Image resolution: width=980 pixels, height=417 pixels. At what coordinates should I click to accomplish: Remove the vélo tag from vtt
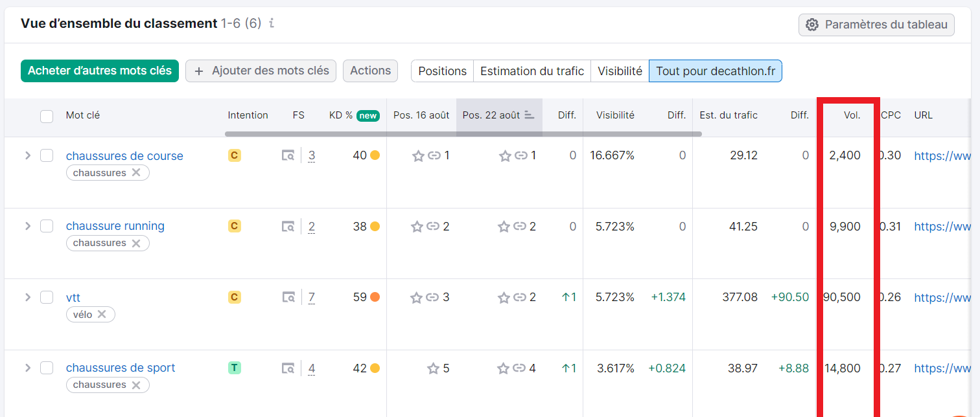102,314
